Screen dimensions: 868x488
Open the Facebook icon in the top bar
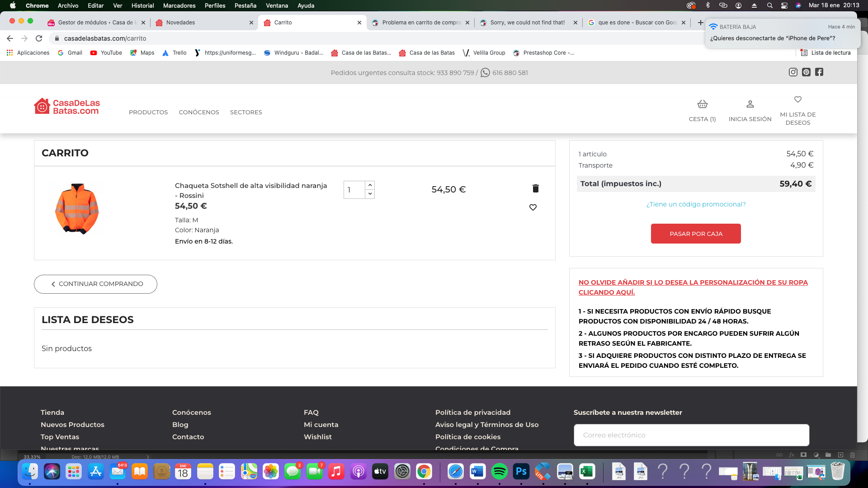[x=819, y=72]
